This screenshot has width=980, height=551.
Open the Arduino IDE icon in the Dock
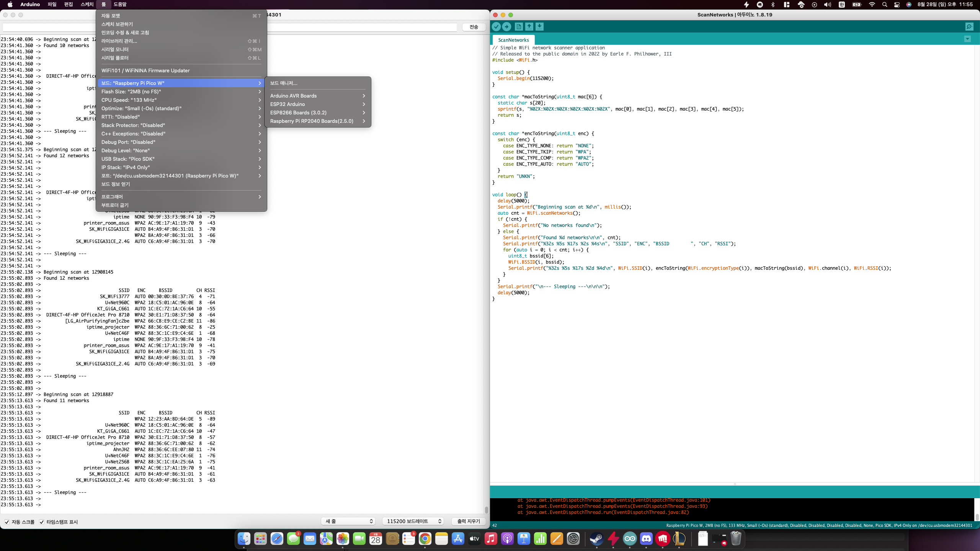pyautogui.click(x=630, y=539)
